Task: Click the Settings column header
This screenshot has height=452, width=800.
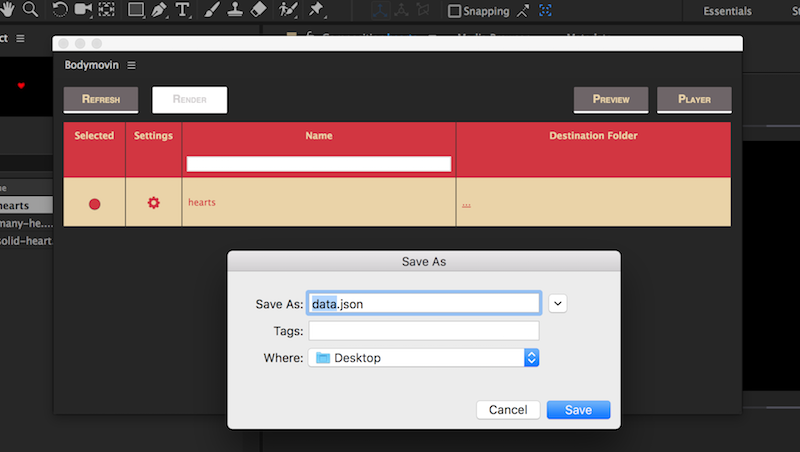Action: point(153,136)
